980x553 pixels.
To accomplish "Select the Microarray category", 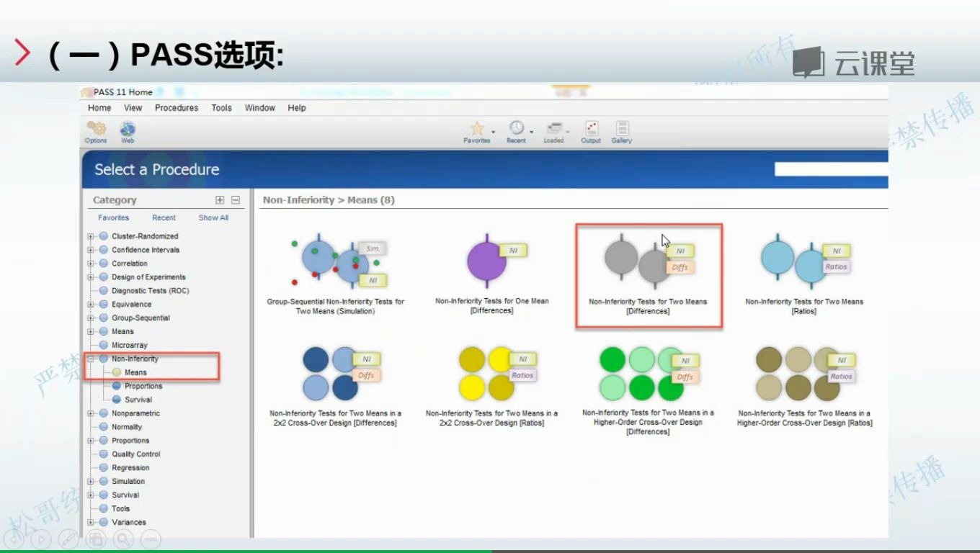I will tap(129, 346).
